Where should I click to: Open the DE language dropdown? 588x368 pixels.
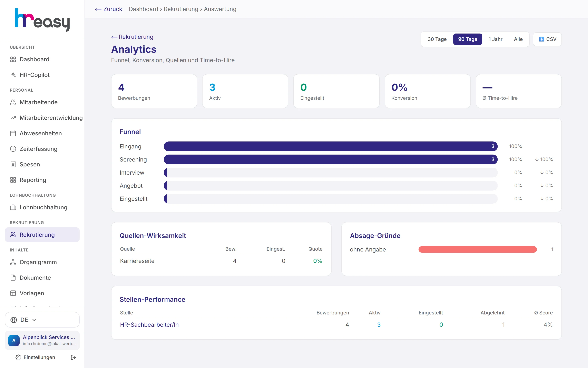(42, 320)
